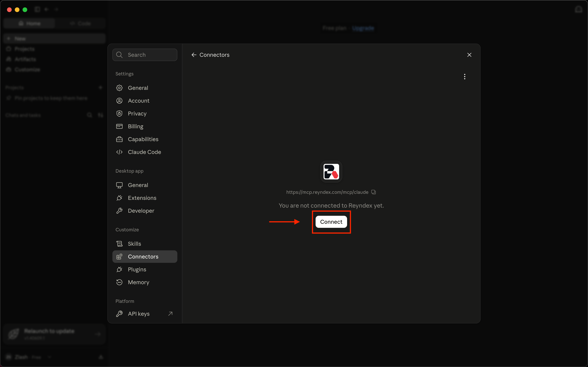Image resolution: width=588 pixels, height=367 pixels.
Task: Go back using the Connectors arrow
Action: [194, 55]
